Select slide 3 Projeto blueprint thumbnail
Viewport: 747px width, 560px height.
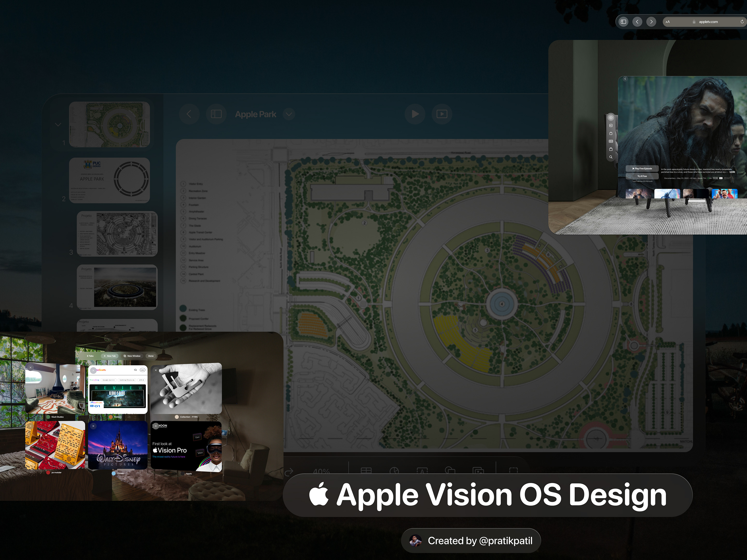tap(117, 234)
